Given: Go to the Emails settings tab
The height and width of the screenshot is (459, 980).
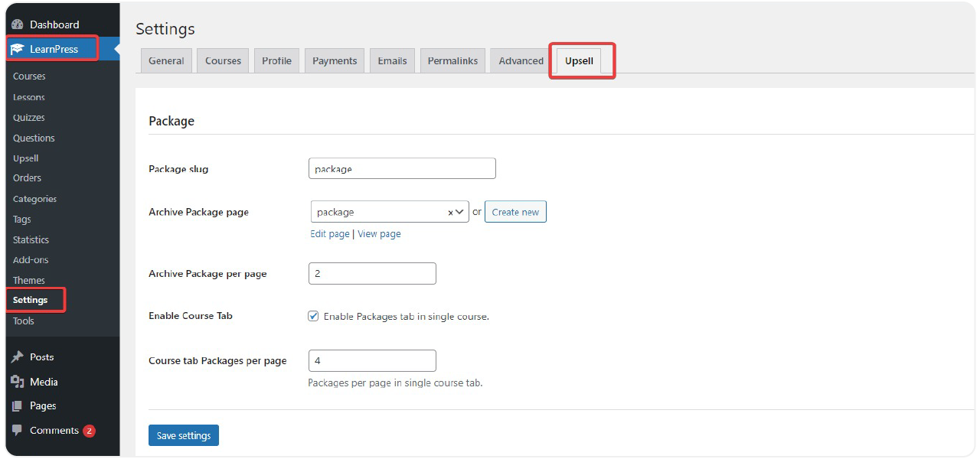Looking at the screenshot, I should point(392,61).
